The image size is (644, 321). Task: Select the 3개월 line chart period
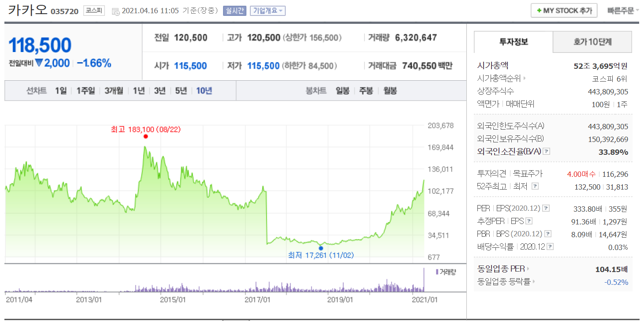pyautogui.click(x=114, y=91)
